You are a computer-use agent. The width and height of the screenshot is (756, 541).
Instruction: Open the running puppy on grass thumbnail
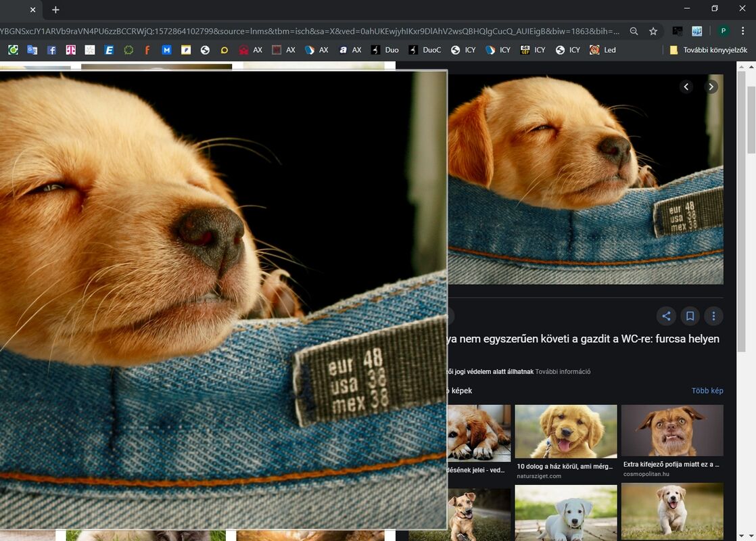[x=672, y=511]
